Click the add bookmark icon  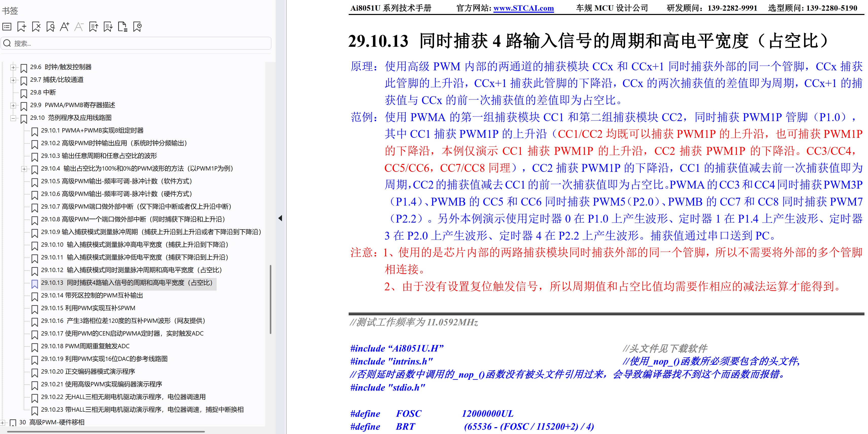(22, 27)
